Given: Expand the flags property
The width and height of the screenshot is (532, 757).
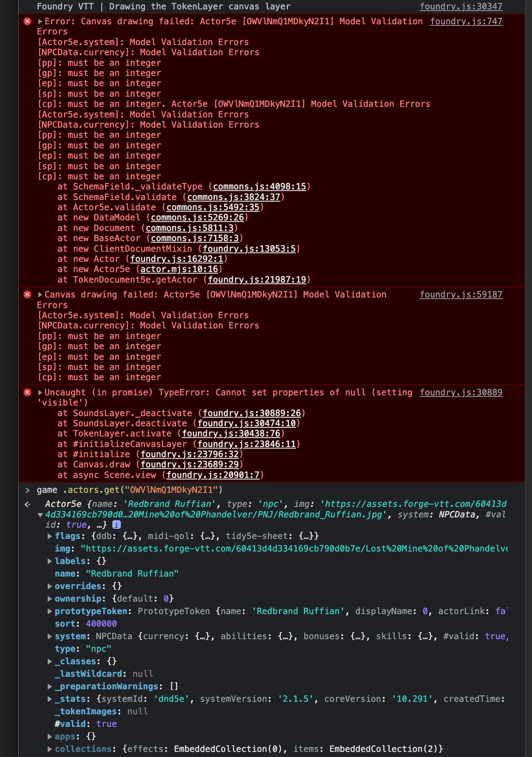Looking at the screenshot, I should [50, 536].
